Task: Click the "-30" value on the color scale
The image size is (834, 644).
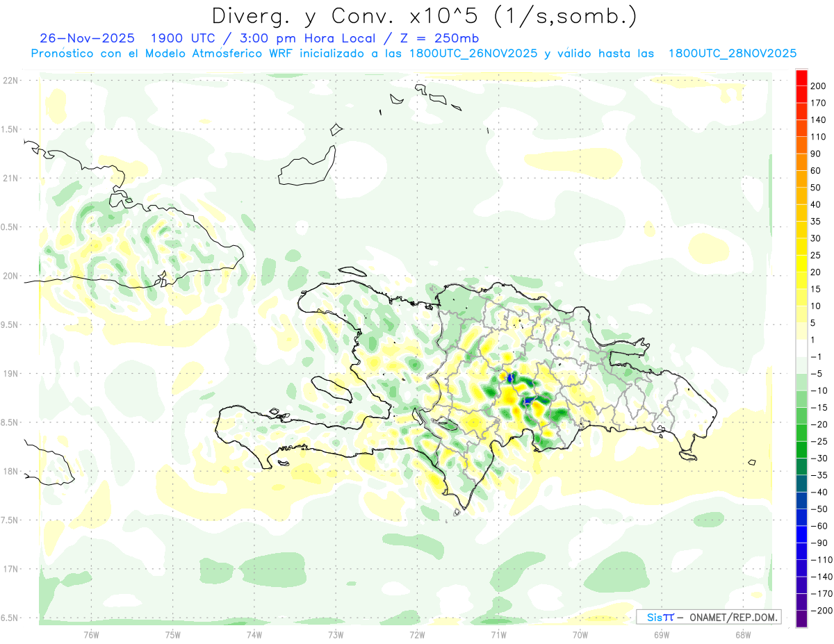Action: pyautogui.click(x=821, y=459)
